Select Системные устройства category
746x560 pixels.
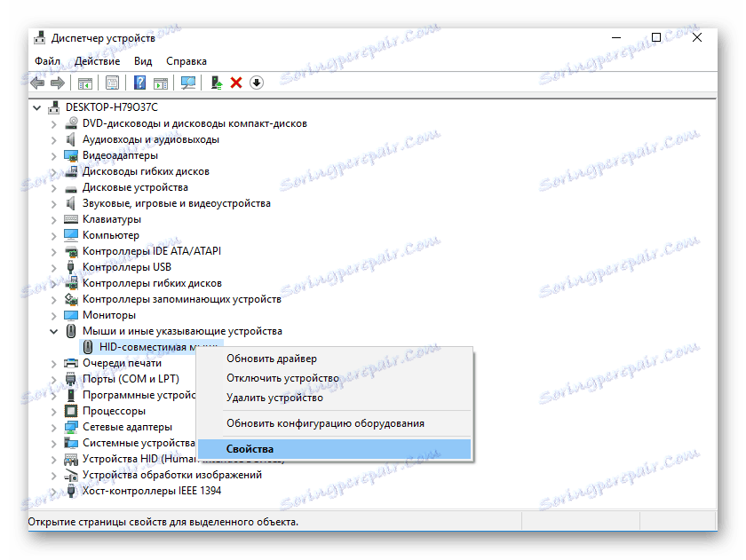pyautogui.click(x=139, y=443)
